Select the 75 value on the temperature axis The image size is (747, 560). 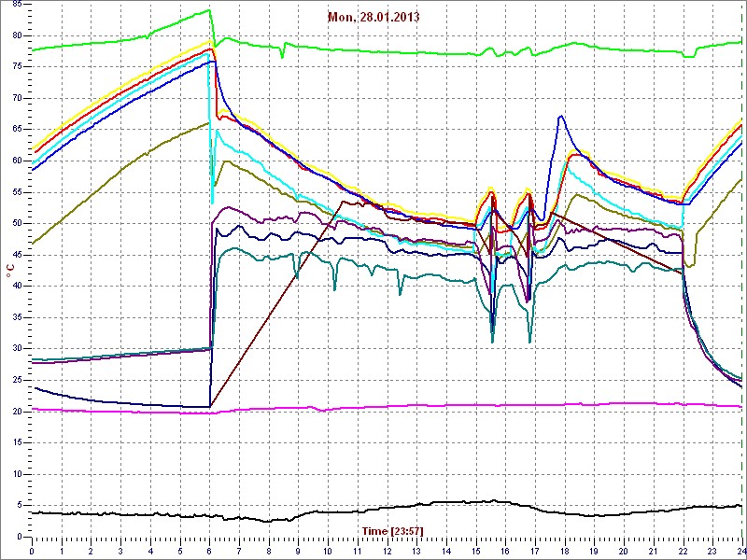pyautogui.click(x=16, y=67)
